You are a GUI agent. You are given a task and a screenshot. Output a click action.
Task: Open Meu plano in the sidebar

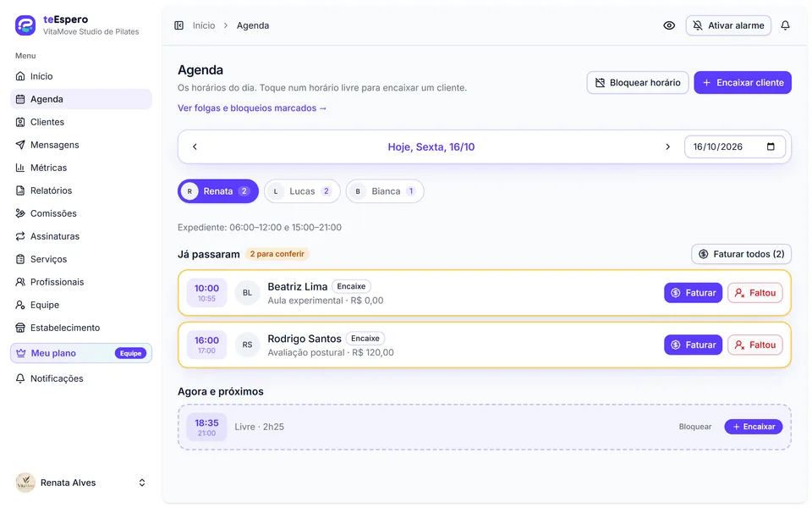coord(81,353)
